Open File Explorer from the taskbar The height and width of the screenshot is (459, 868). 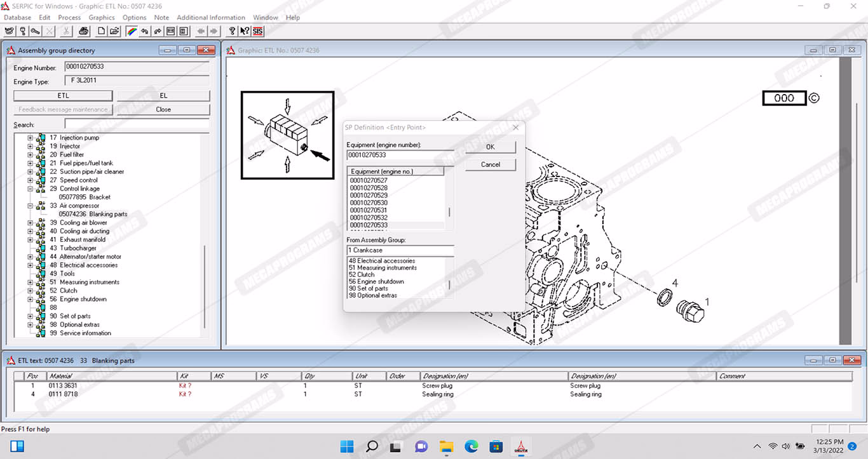(x=446, y=446)
